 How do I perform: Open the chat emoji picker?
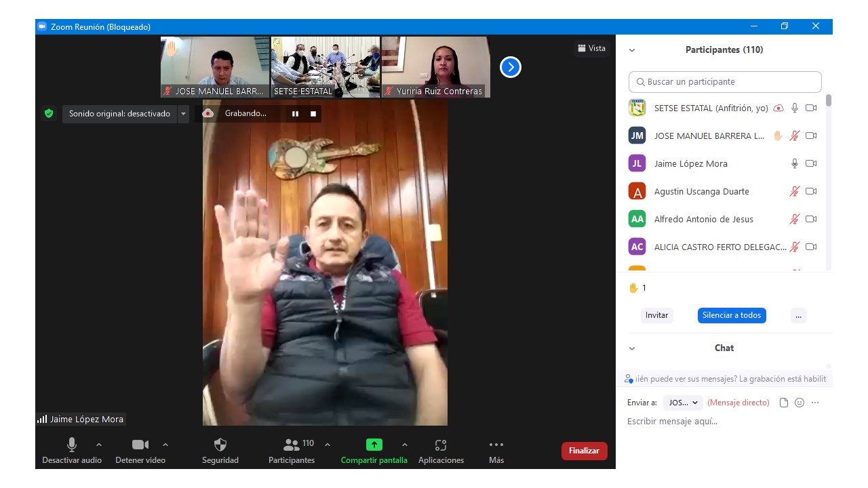[x=800, y=403]
